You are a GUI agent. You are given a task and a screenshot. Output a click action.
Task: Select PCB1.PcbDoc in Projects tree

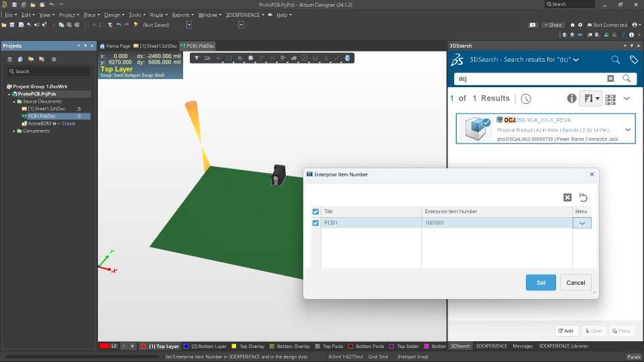point(42,116)
